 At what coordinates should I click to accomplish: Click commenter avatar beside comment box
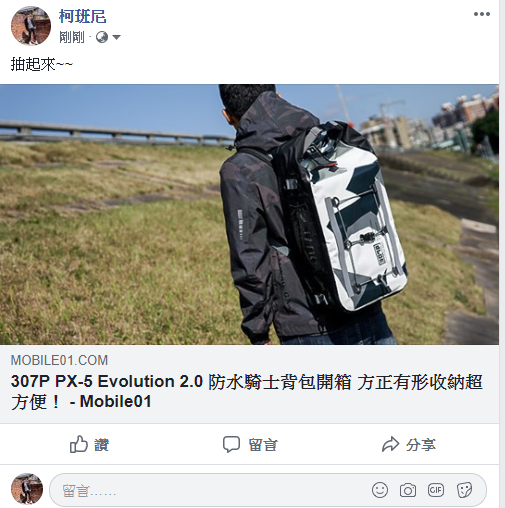coord(27,489)
